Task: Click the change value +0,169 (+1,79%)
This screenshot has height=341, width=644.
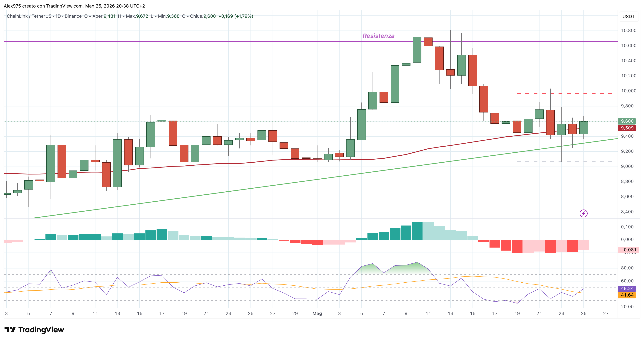Action: (x=236, y=16)
